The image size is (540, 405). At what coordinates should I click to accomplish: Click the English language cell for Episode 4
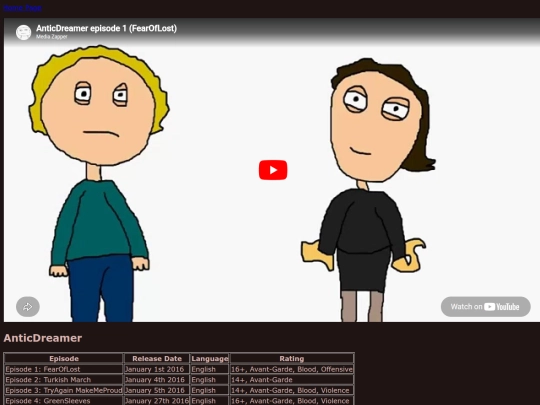click(210, 401)
